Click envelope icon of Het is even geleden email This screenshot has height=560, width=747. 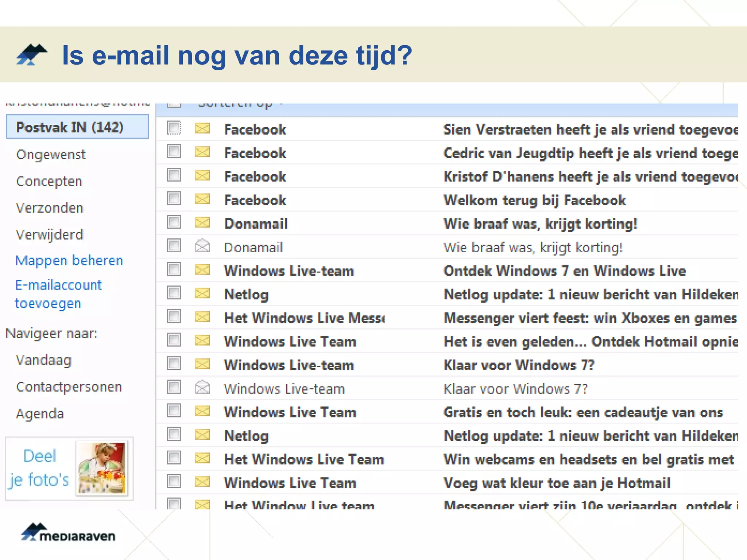(x=202, y=340)
